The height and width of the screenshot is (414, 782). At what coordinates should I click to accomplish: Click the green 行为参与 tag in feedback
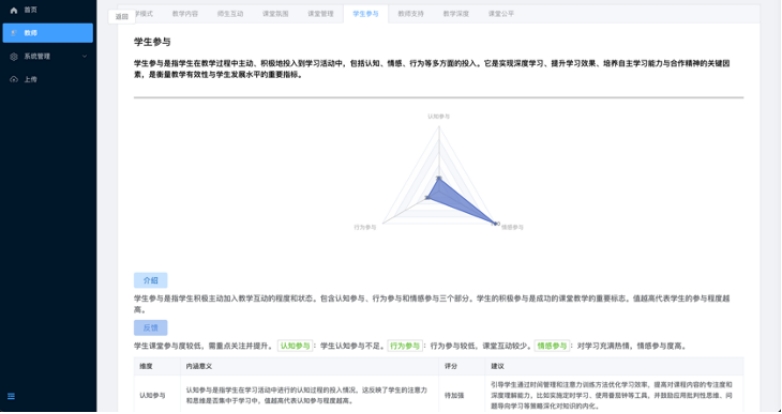click(x=405, y=346)
